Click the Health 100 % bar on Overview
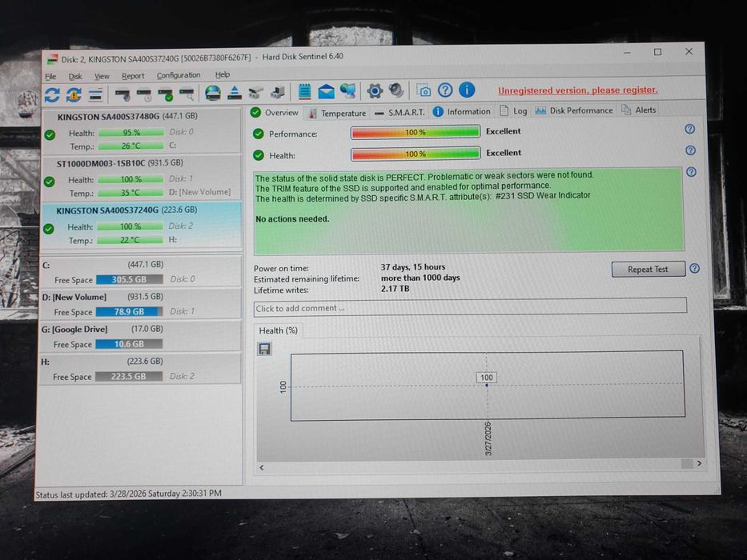747x560 pixels. pos(416,154)
